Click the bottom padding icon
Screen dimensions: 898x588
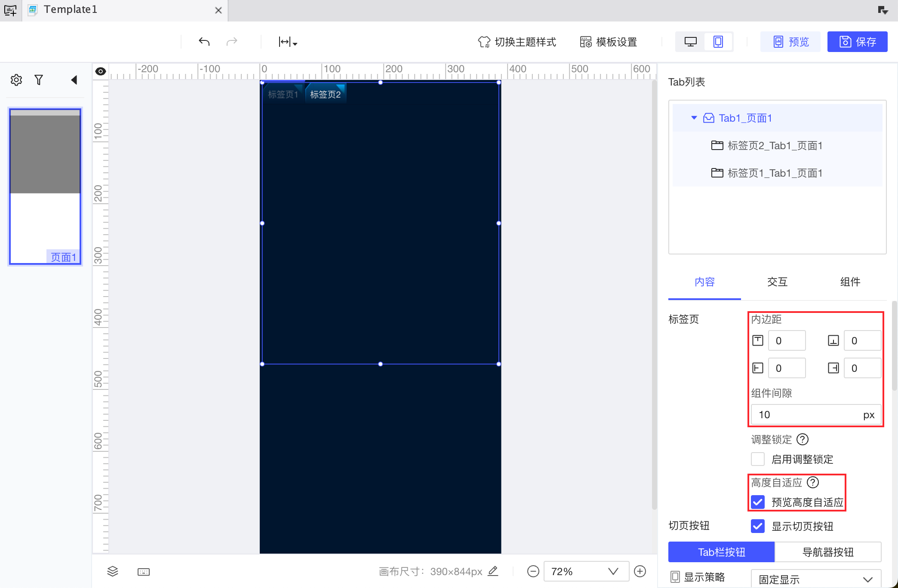(833, 341)
